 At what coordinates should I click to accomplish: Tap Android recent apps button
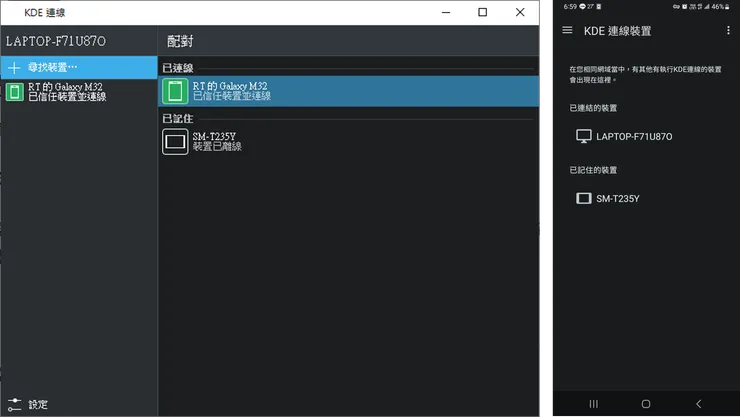coord(594,404)
